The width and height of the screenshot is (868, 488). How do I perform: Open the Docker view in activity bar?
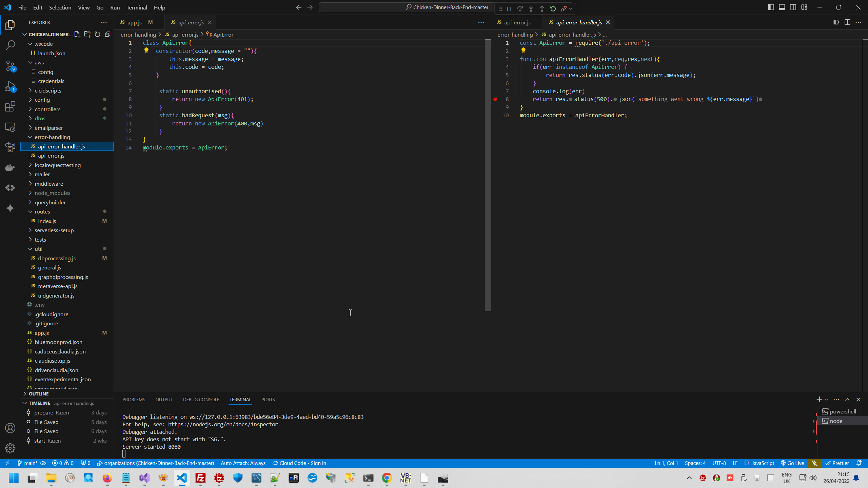click(x=10, y=167)
